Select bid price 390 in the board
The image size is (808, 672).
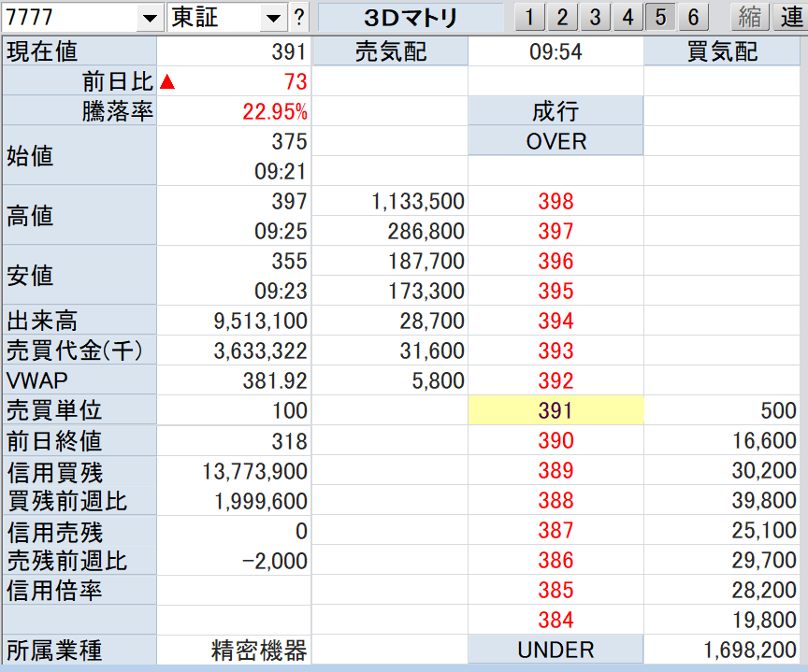click(x=555, y=440)
